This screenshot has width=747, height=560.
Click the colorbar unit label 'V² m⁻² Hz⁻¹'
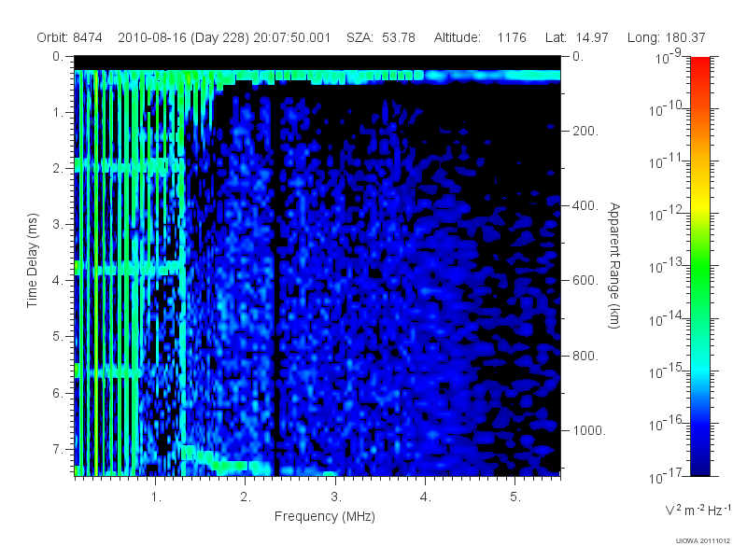point(698,510)
